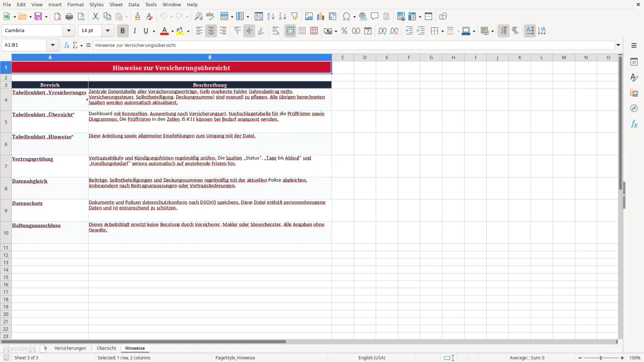This screenshot has height=362, width=644.
Task: Click the red font color swatch
Action: click(x=165, y=31)
